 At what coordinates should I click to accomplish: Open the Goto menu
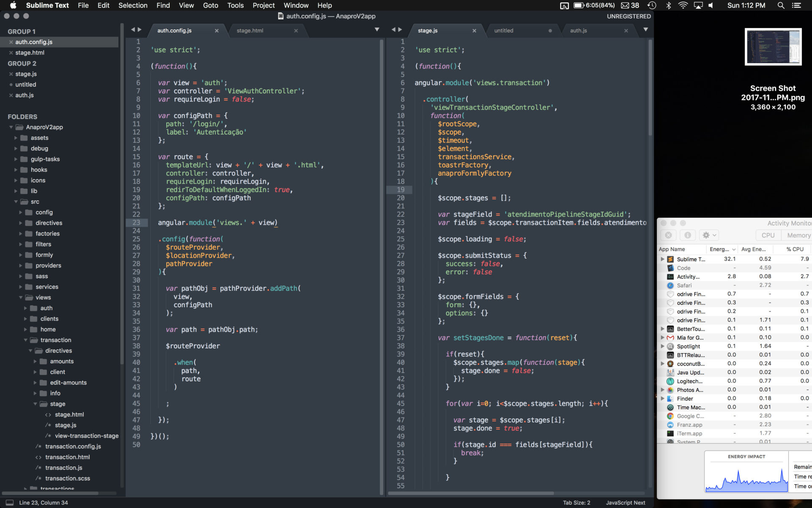tap(210, 6)
